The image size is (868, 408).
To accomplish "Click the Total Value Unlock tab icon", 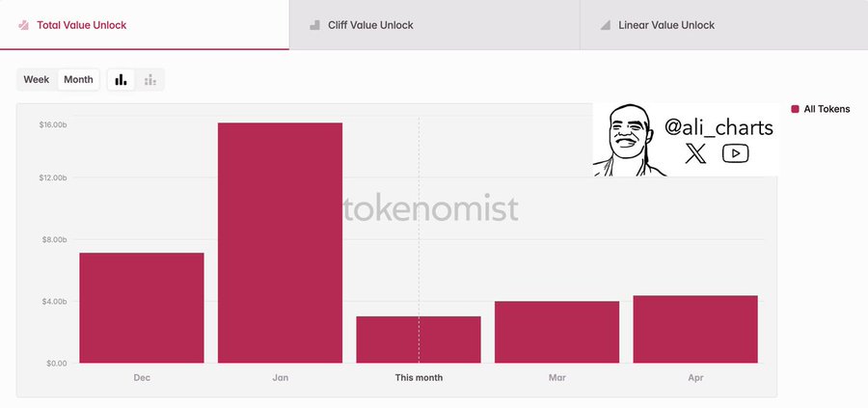I will [23, 25].
